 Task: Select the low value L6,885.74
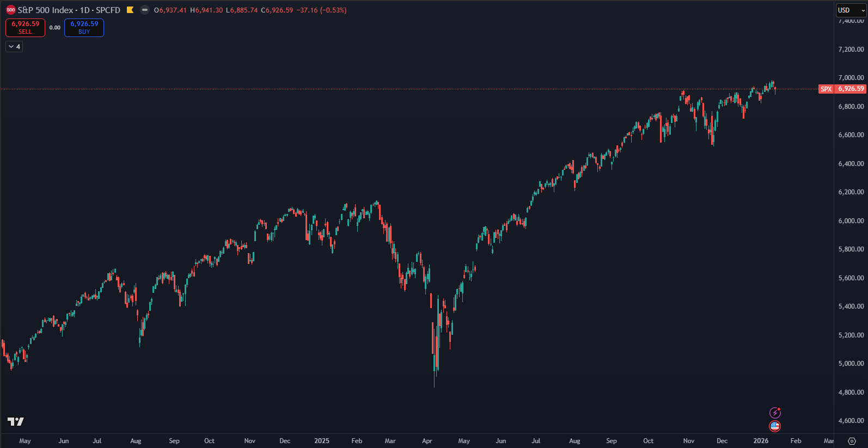point(242,10)
